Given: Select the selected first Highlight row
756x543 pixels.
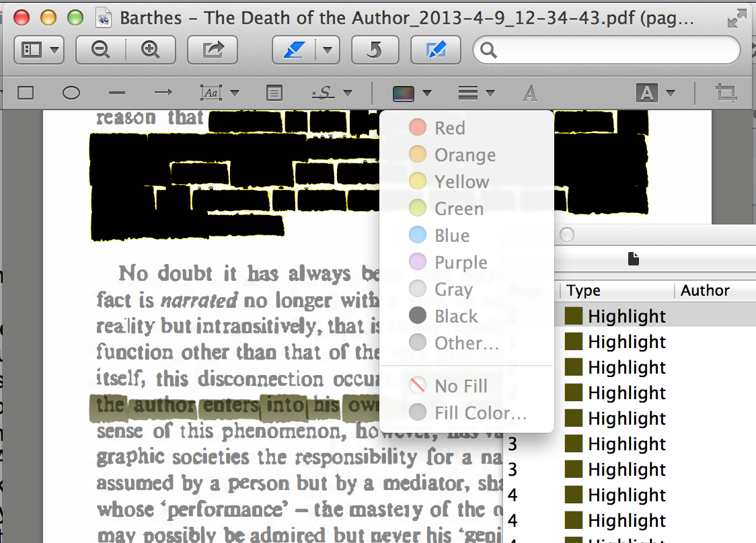Looking at the screenshot, I should (655, 316).
